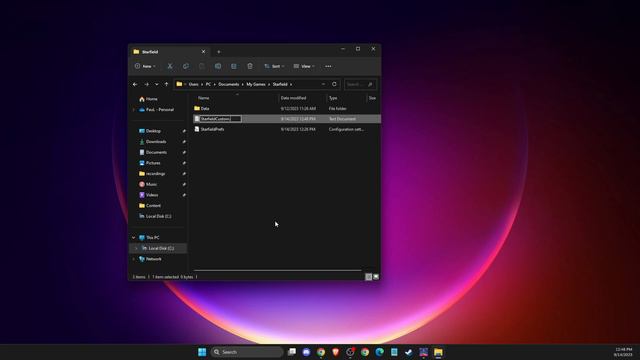The width and height of the screenshot is (640, 360).
Task: Click the Rename icon in toolbar
Action: tap(218, 66)
